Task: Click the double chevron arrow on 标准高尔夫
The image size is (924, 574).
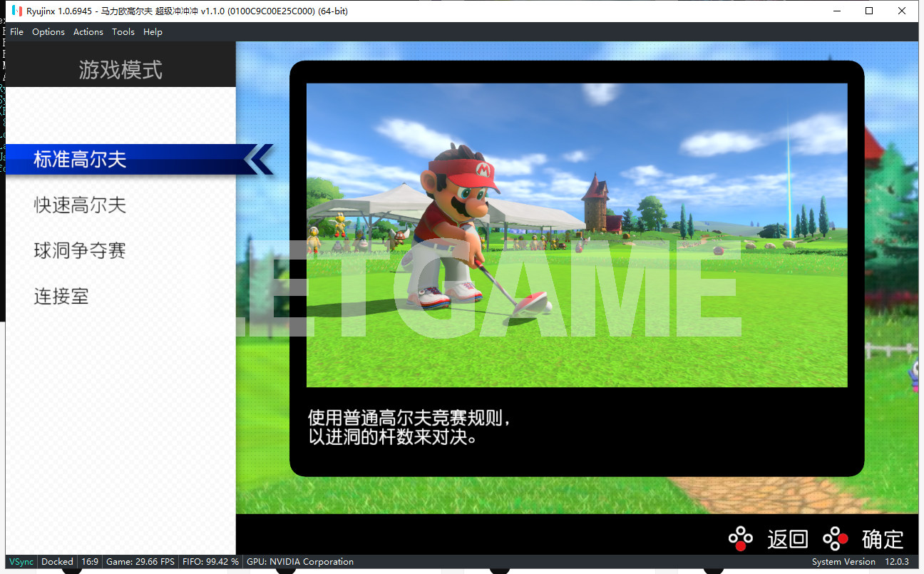Action: coord(258,160)
